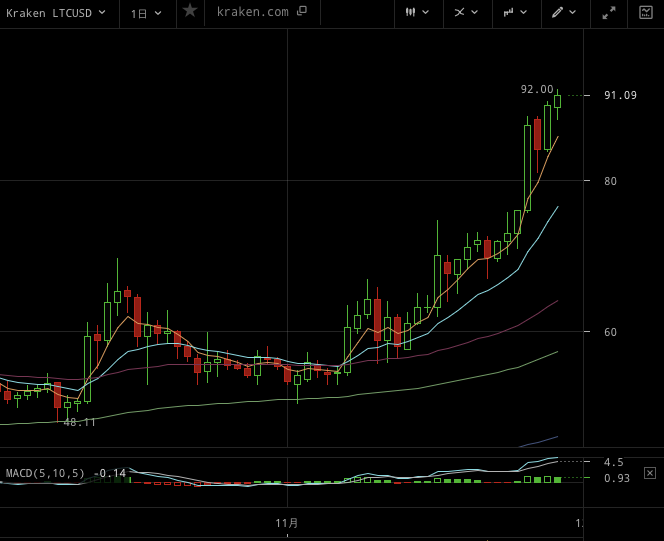Image resolution: width=664 pixels, height=541 pixels.
Task: Click the -0.14 MACD reading
Action: [x=110, y=473]
